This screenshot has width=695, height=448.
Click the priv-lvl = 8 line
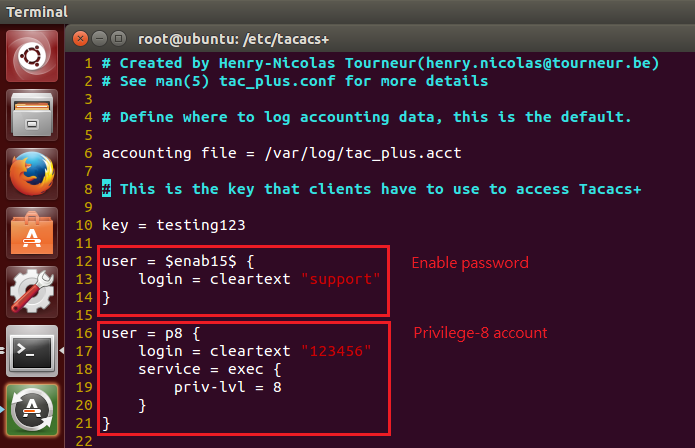(228, 387)
